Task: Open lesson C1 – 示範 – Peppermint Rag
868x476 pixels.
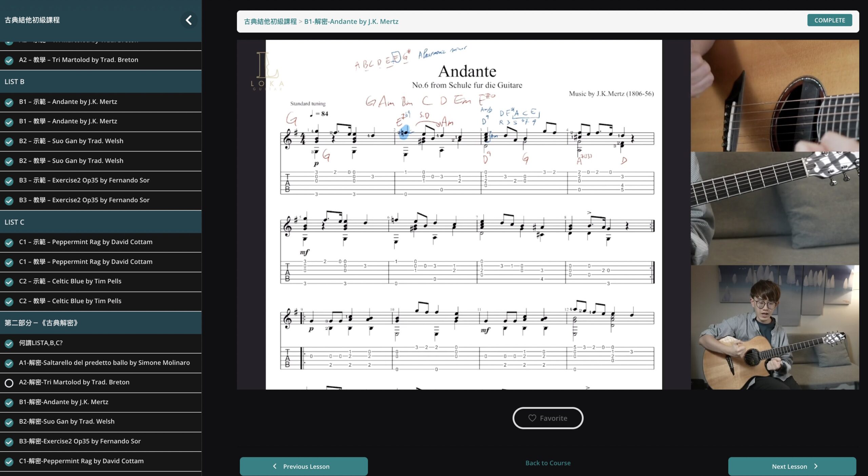Action: coord(101,242)
